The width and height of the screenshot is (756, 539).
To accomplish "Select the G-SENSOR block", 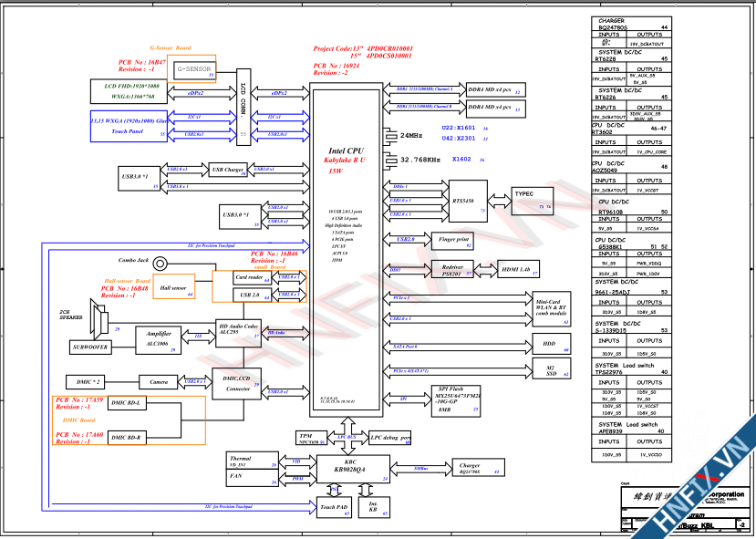I will coord(193,69).
